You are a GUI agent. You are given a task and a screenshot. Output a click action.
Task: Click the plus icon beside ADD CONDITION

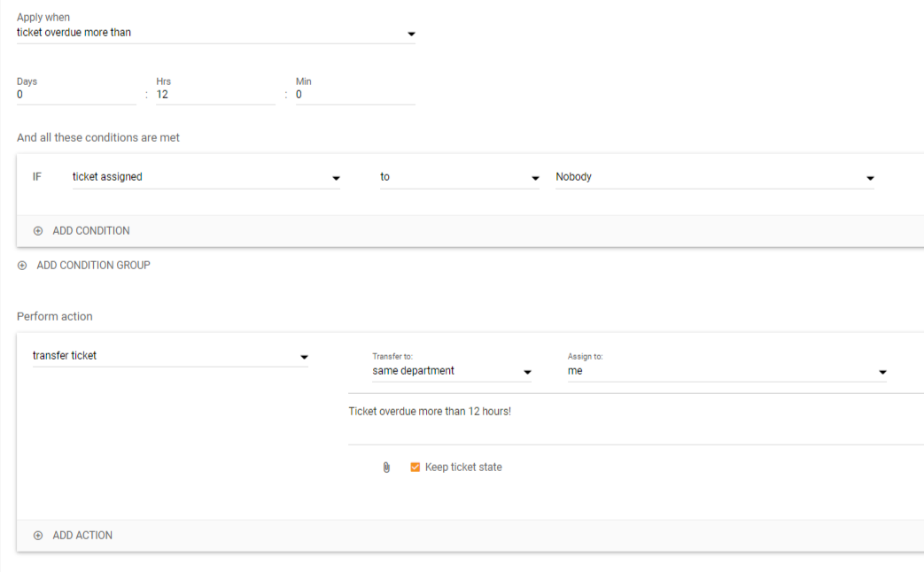coord(38,231)
